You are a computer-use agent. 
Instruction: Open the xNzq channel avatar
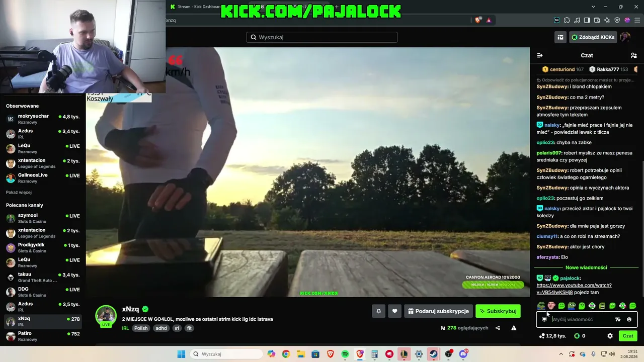click(x=106, y=316)
